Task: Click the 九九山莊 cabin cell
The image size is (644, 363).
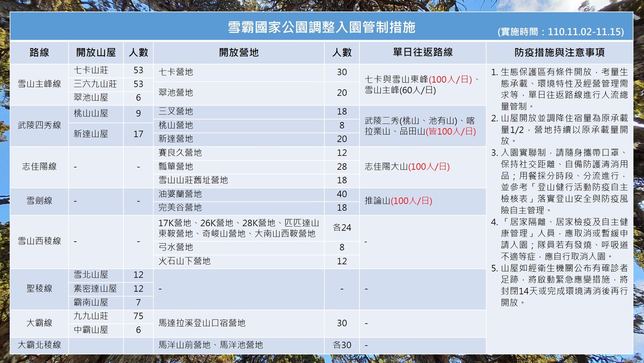Action: (96, 316)
